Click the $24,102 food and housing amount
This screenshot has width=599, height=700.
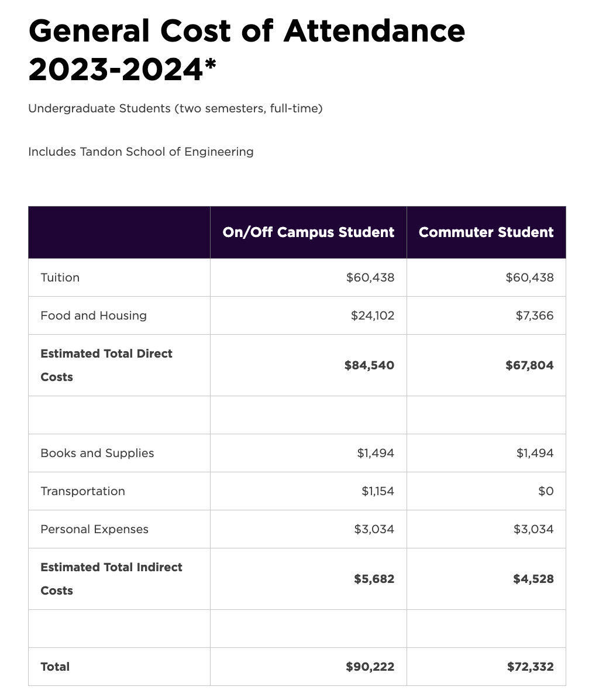pos(373,315)
